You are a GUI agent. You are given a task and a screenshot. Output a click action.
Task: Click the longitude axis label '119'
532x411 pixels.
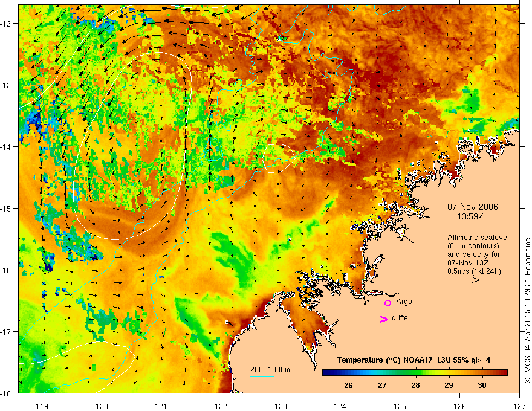click(x=42, y=406)
